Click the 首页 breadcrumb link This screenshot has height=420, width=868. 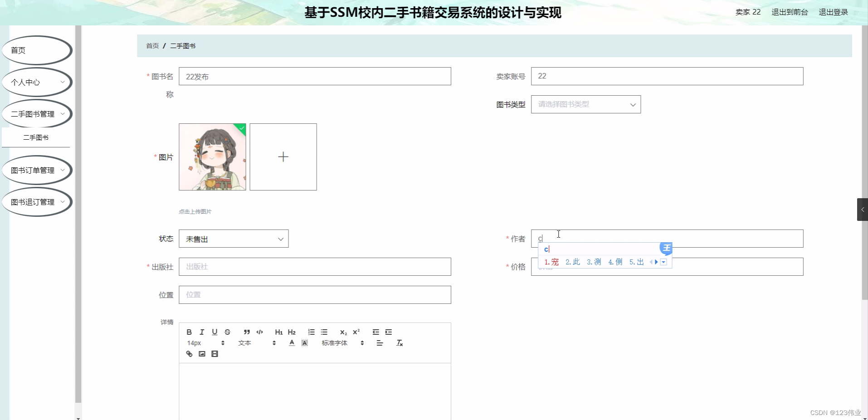click(x=152, y=46)
